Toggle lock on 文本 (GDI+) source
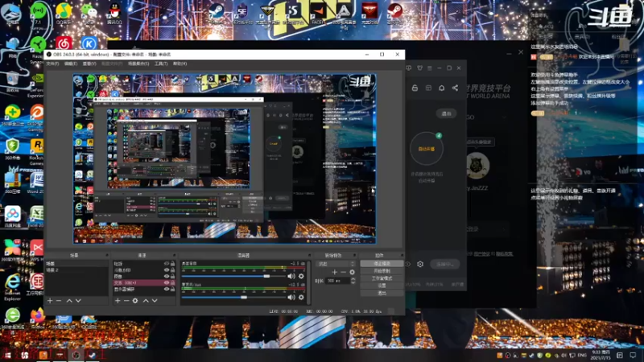 [172, 283]
